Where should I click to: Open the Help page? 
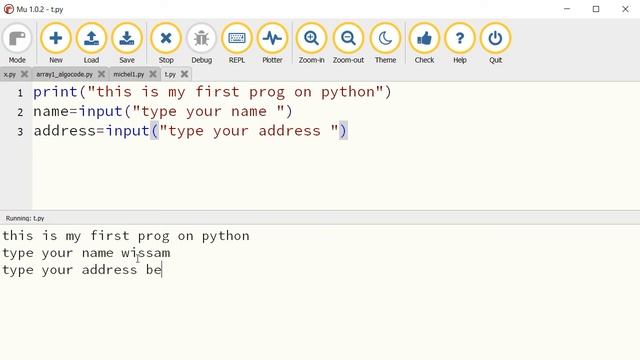pos(460,44)
